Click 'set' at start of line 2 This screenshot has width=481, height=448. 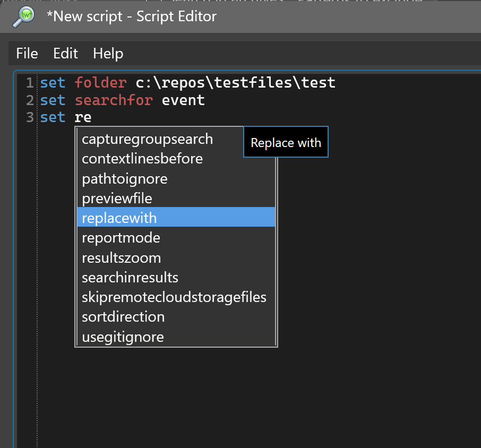click(x=53, y=100)
